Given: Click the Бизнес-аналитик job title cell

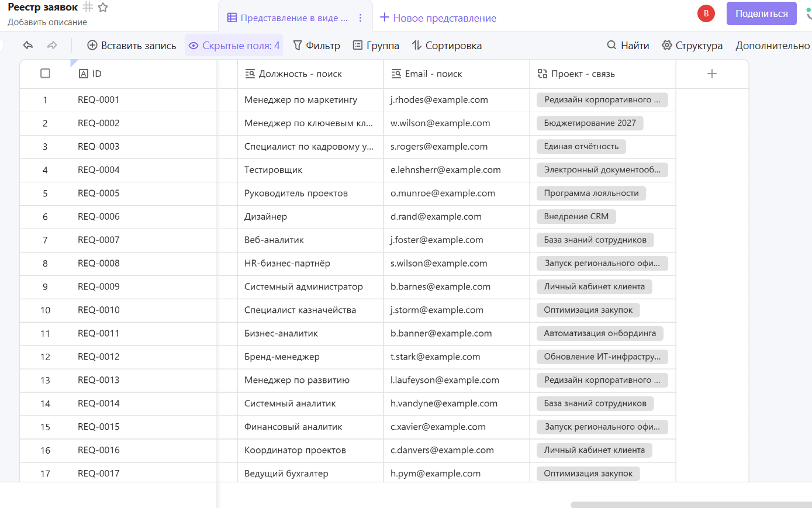Looking at the screenshot, I should point(310,334).
